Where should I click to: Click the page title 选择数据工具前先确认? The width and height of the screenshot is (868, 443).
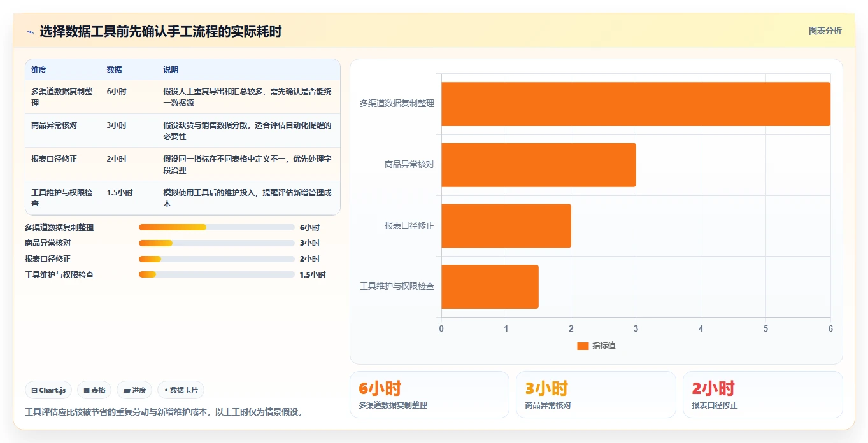(160, 32)
